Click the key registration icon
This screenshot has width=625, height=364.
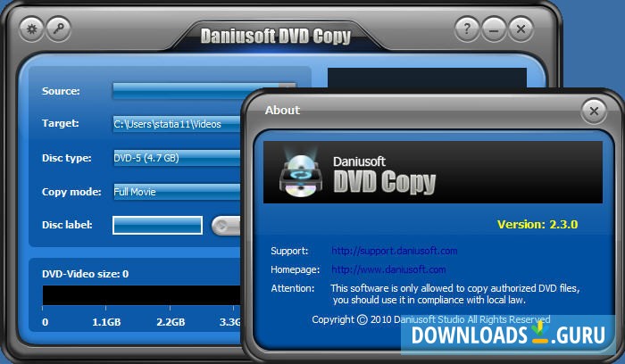click(59, 29)
